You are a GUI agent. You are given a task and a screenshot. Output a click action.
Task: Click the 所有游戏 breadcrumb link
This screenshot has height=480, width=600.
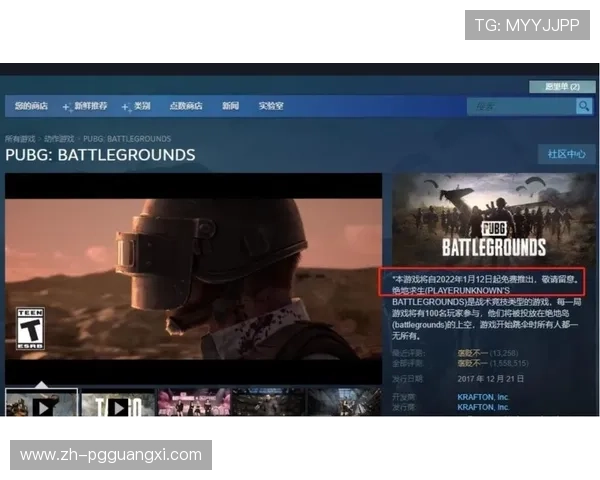point(20,139)
